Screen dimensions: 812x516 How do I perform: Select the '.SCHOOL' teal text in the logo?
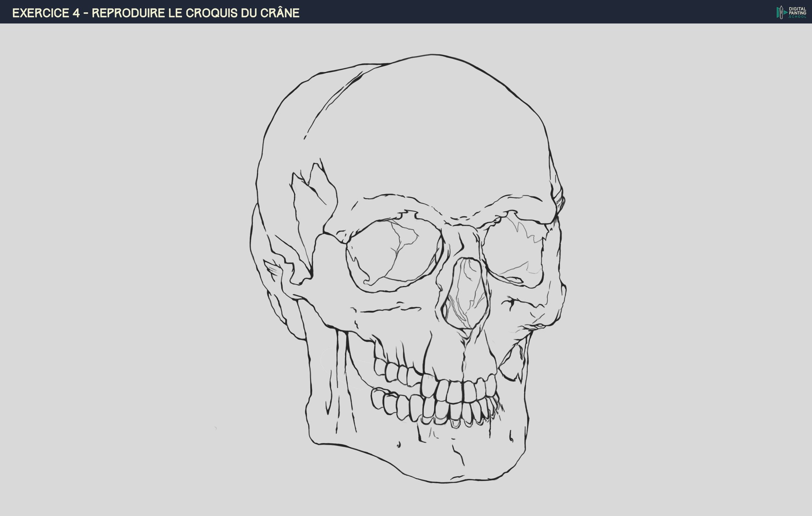(x=798, y=17)
